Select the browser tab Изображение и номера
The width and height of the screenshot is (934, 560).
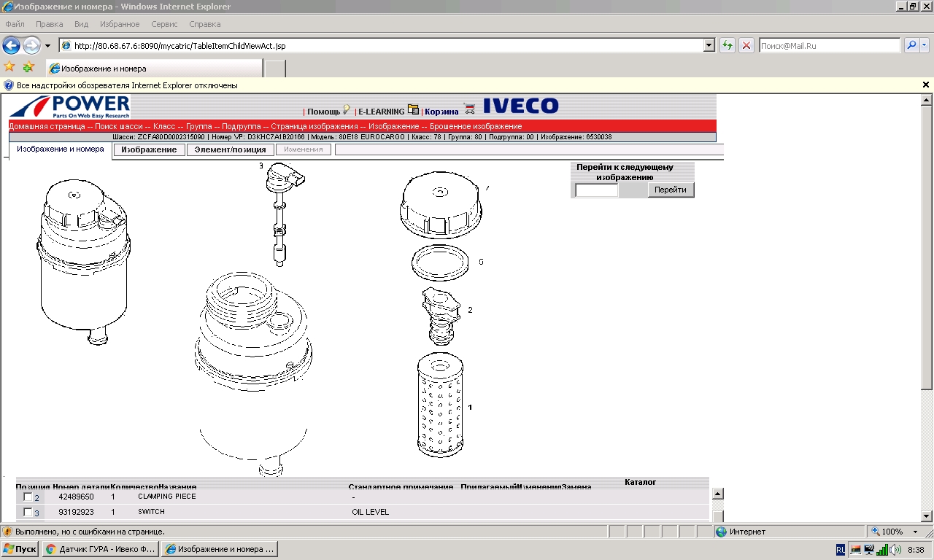(x=154, y=69)
